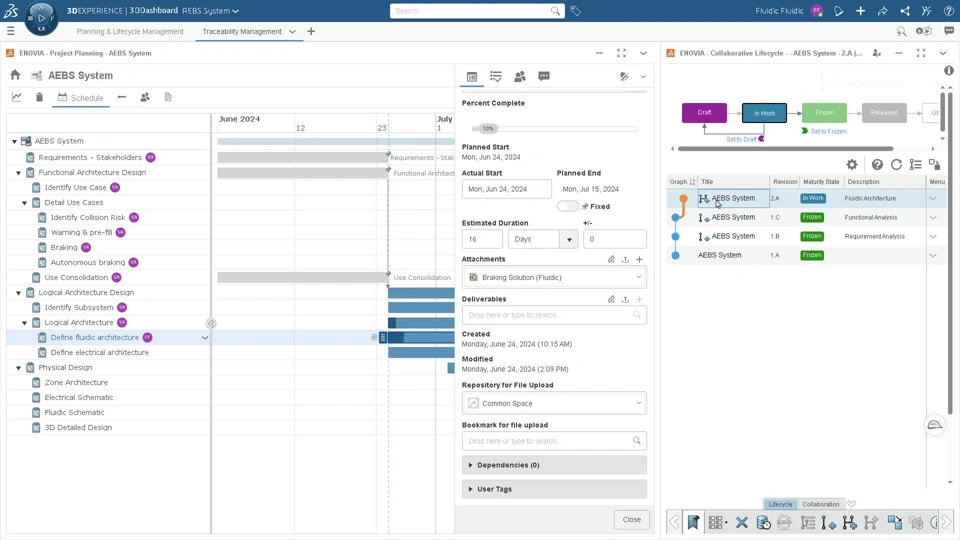Open the add (+) menu in top bar

click(x=860, y=10)
